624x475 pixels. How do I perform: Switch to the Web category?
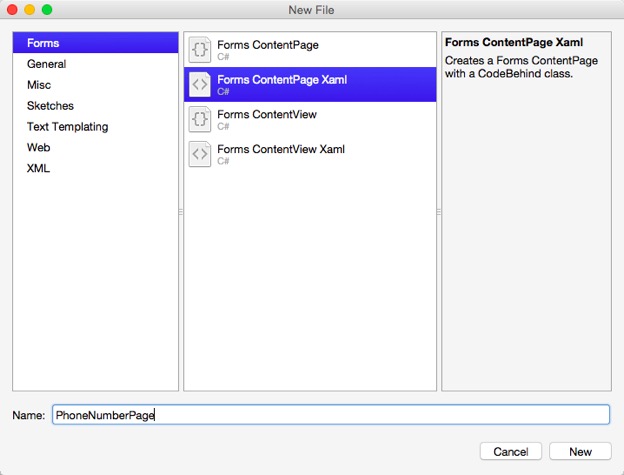96,147
